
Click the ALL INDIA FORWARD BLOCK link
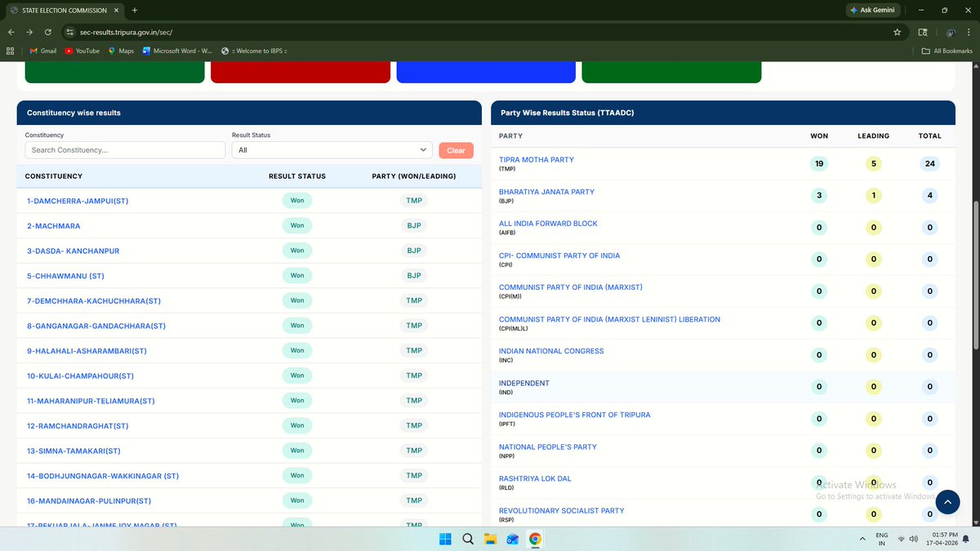[548, 224]
